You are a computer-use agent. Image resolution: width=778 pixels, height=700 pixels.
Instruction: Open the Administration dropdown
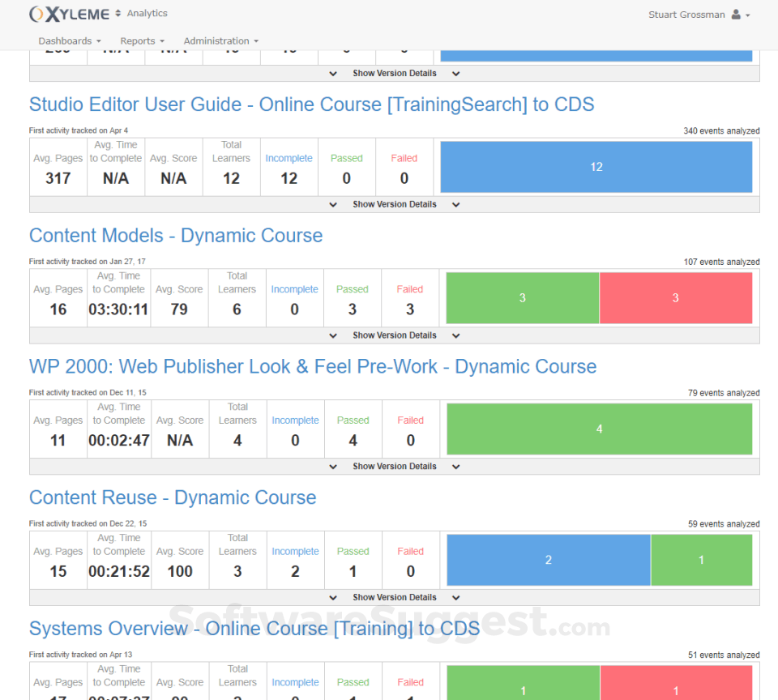[220, 41]
